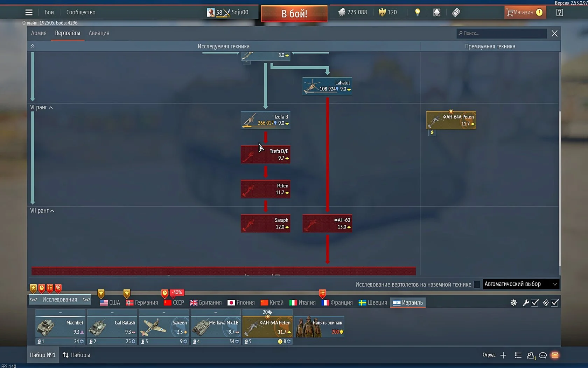Start a battle with В бой!
588x368 pixels.
click(294, 13)
